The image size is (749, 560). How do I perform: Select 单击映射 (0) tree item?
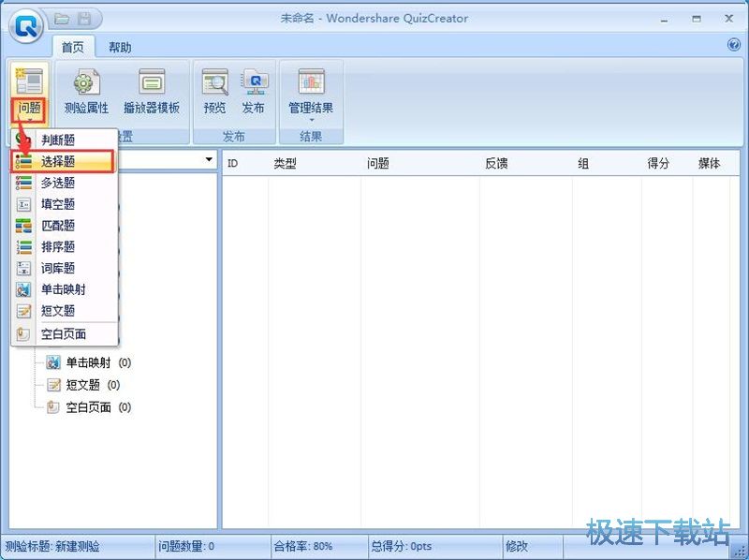click(x=89, y=362)
